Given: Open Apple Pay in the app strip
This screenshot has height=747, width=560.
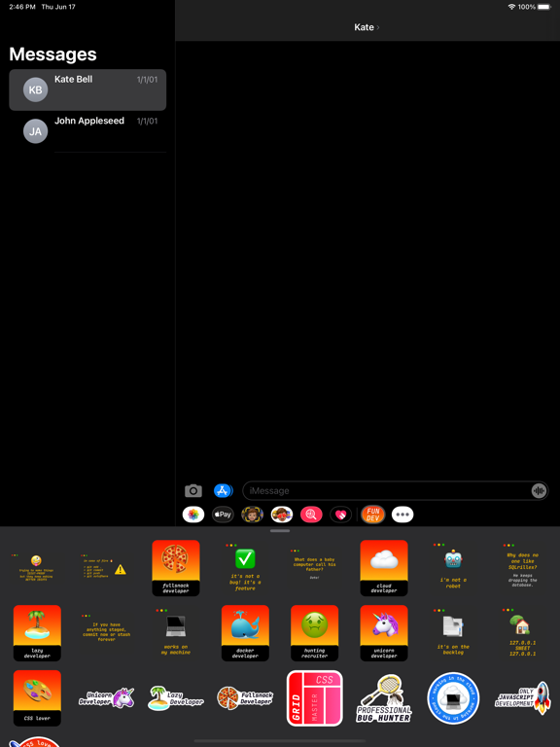Looking at the screenshot, I should tap(223, 515).
